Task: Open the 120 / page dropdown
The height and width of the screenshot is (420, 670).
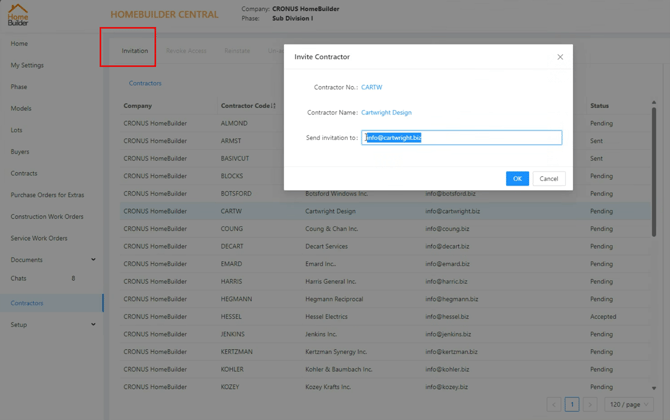Action: 629,404
